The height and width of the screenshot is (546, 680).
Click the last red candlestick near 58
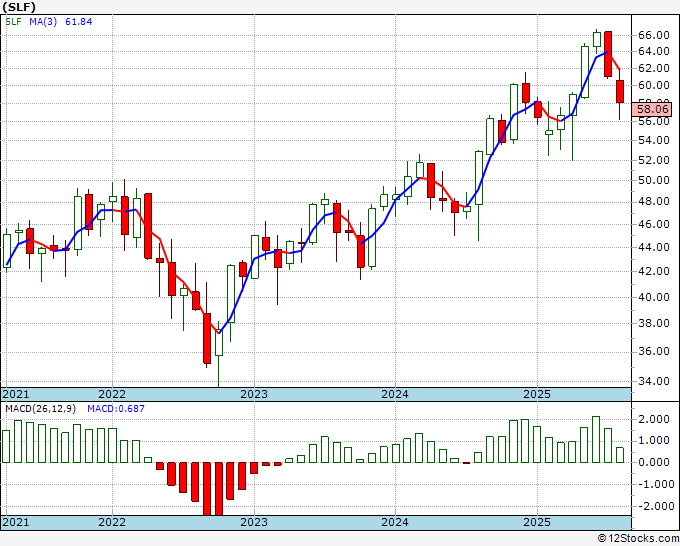(620, 92)
